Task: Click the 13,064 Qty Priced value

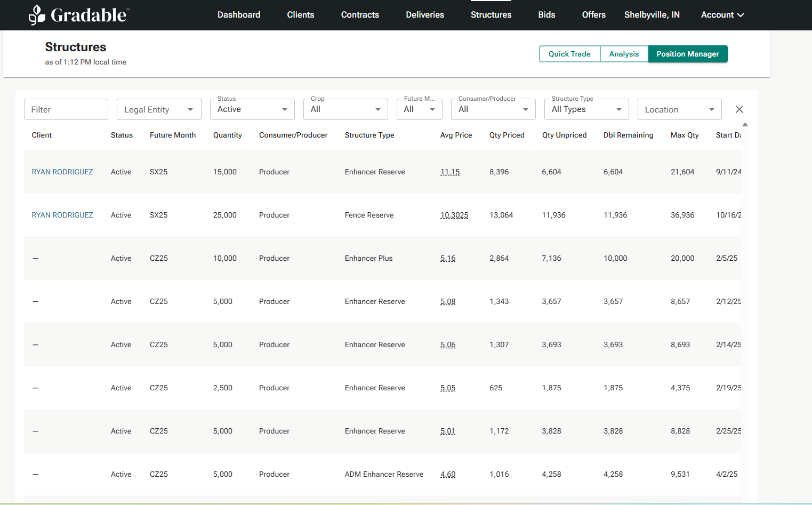Action: (501, 215)
